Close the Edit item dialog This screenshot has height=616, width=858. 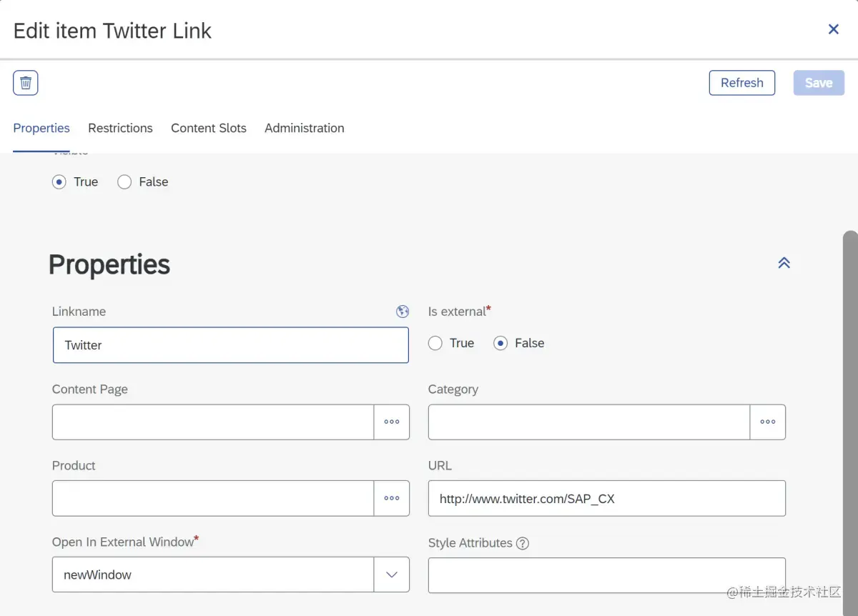click(833, 29)
